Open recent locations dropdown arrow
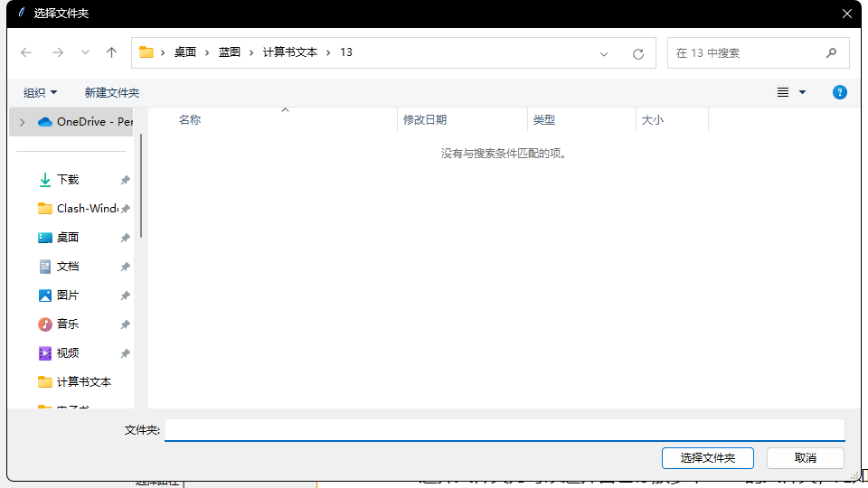 85,52
